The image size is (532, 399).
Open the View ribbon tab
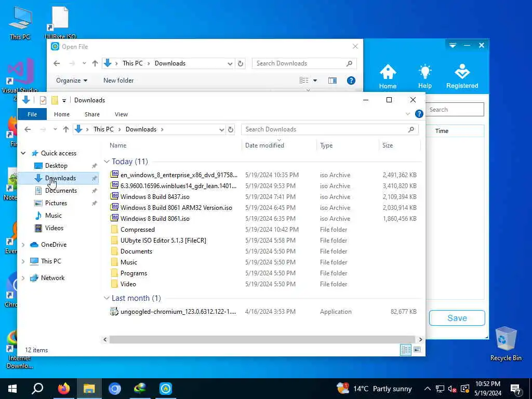[121, 114]
